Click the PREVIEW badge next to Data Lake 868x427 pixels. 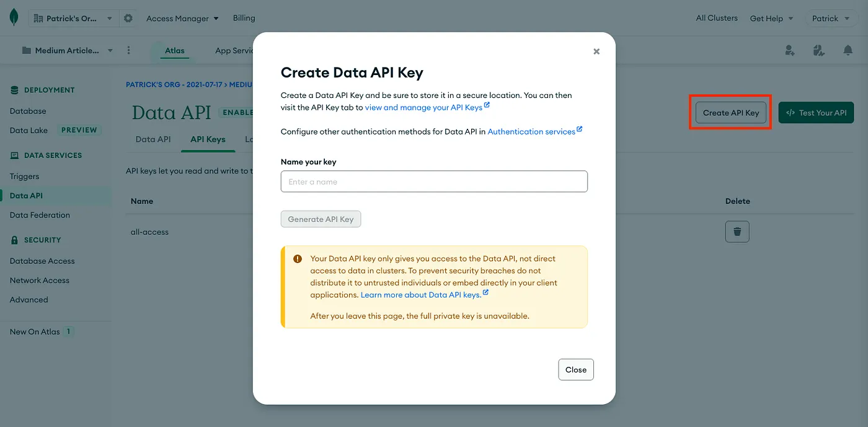tap(79, 130)
